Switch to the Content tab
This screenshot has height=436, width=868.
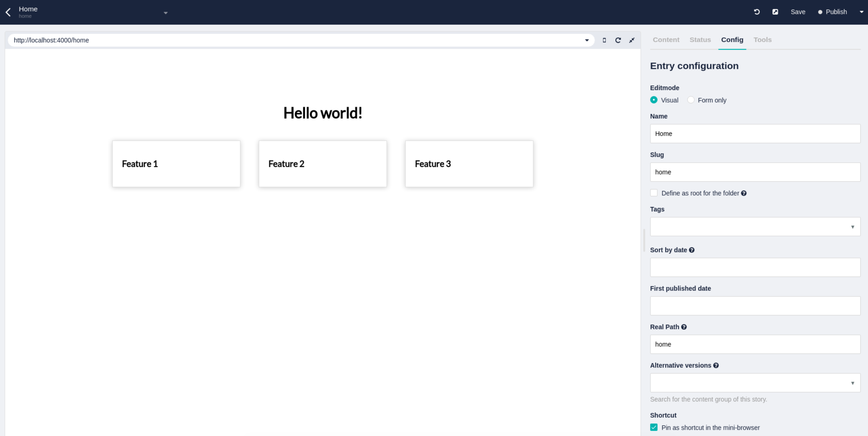coord(666,40)
